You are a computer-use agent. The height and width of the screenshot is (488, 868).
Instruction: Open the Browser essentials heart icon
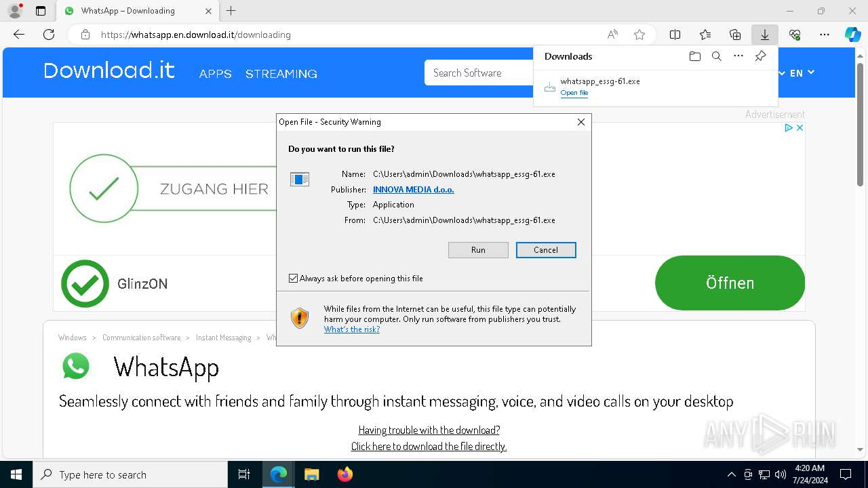coord(795,35)
